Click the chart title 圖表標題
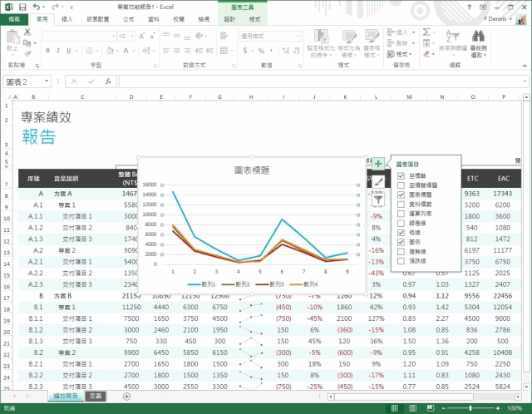This screenshot has width=532, height=414. point(252,170)
